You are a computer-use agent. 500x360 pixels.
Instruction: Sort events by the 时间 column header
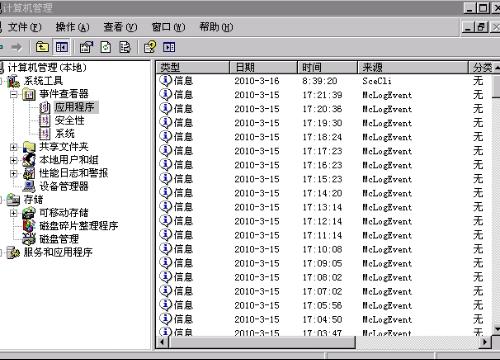click(x=327, y=67)
